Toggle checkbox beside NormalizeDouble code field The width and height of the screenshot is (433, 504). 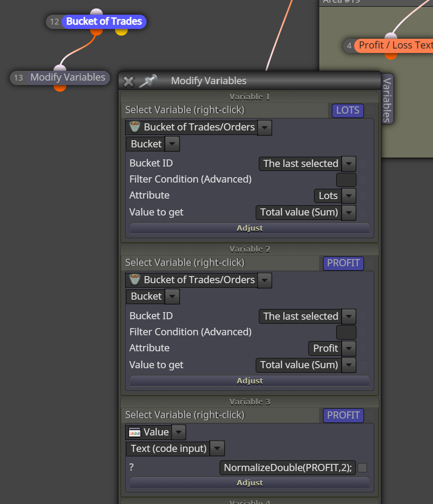click(363, 467)
